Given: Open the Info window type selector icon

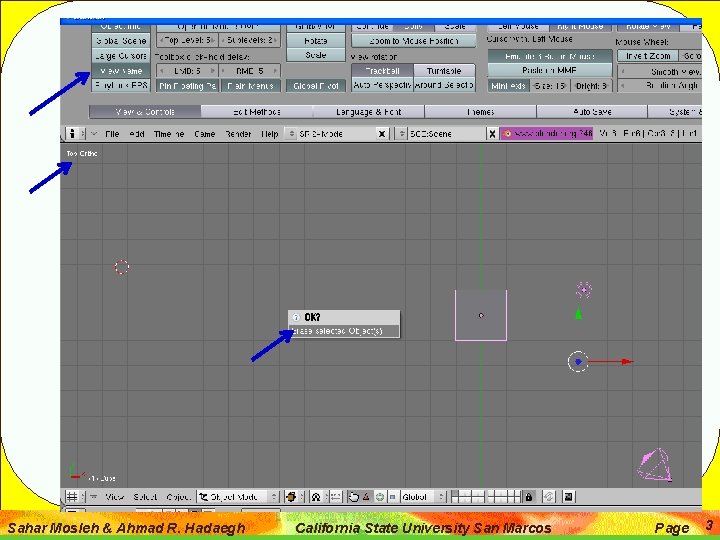Looking at the screenshot, I should pyautogui.click(x=73, y=134).
